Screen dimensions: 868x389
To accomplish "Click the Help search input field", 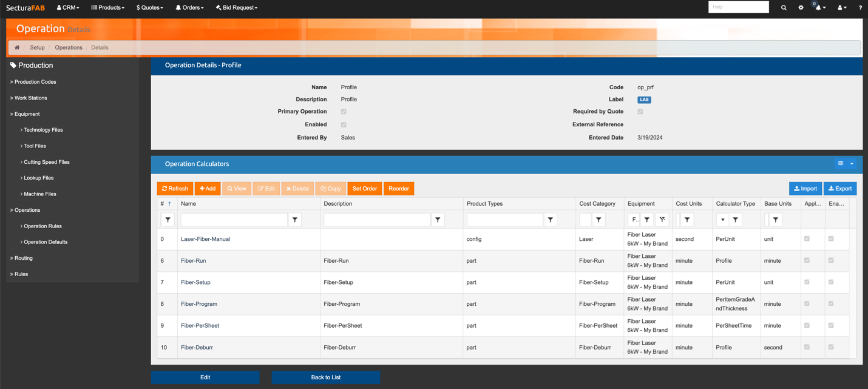I will pos(738,7).
